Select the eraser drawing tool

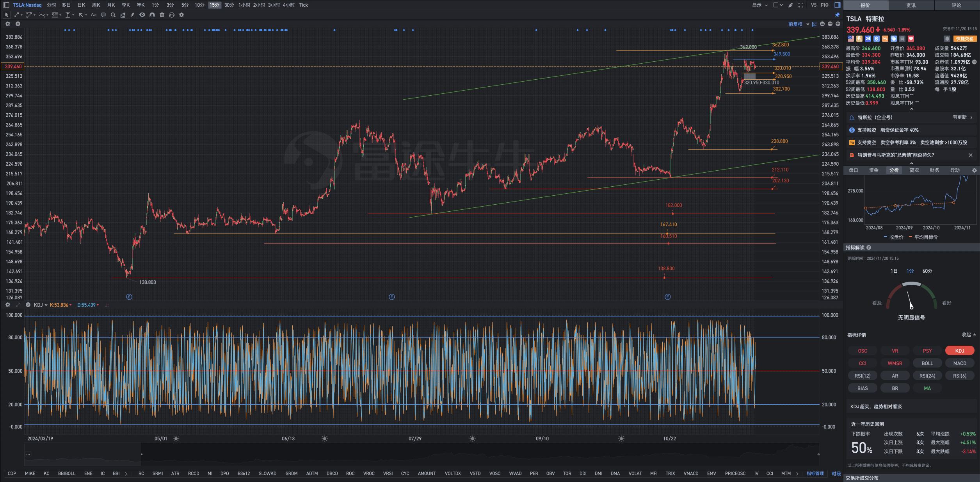pyautogui.click(x=133, y=15)
